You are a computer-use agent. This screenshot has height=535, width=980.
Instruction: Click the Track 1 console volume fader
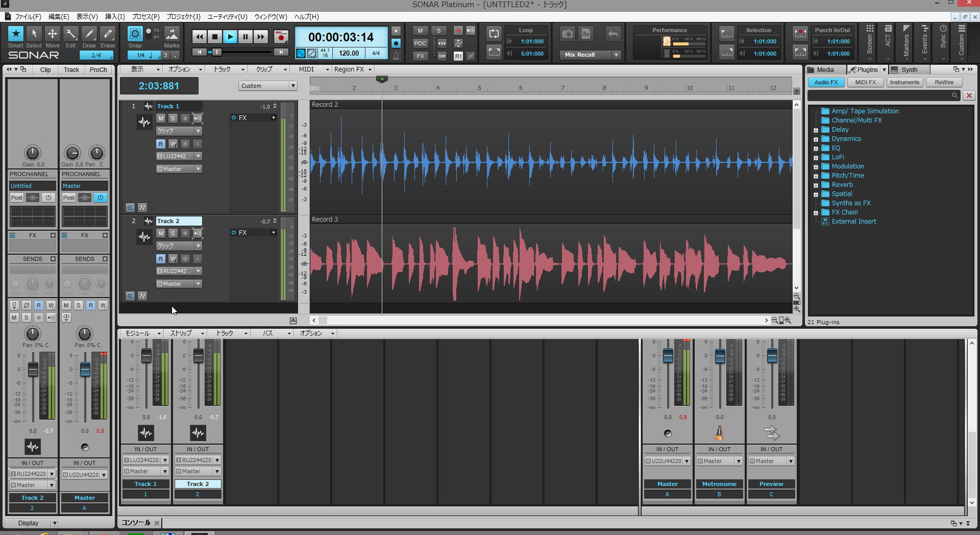(x=146, y=355)
